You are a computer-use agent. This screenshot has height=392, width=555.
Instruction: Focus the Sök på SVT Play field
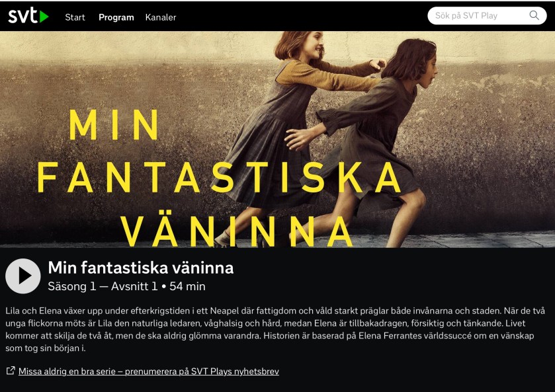[487, 16]
